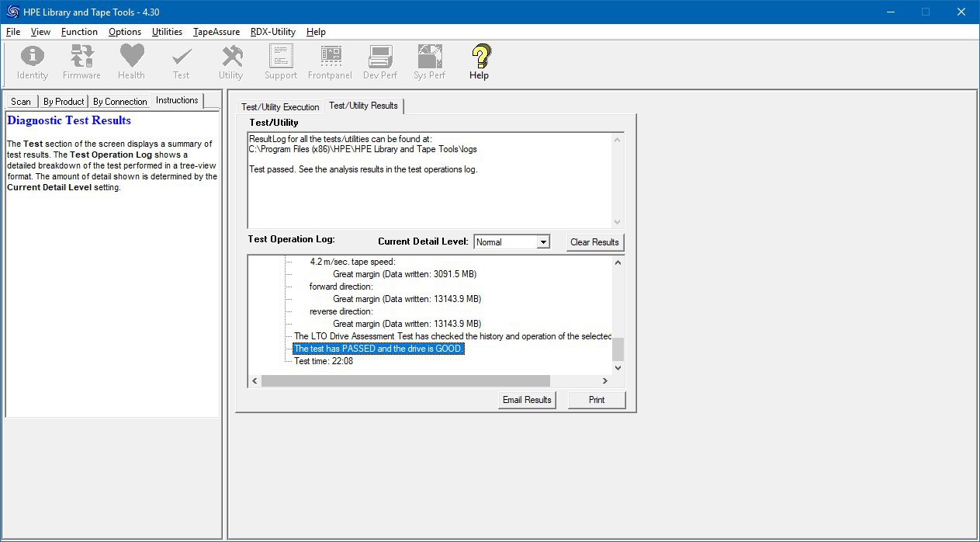Switch to Test/Utility Execution tab
Screen dimensions: 980x542
click(280, 107)
